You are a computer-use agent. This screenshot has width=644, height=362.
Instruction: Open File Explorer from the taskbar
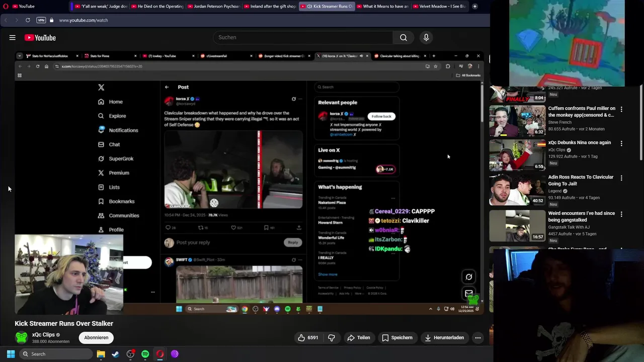pos(101,354)
